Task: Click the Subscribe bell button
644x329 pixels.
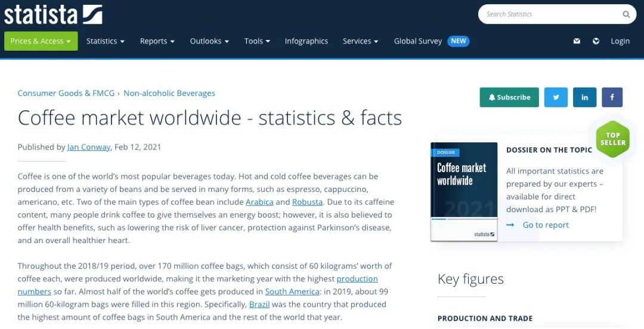Action: 509,97
